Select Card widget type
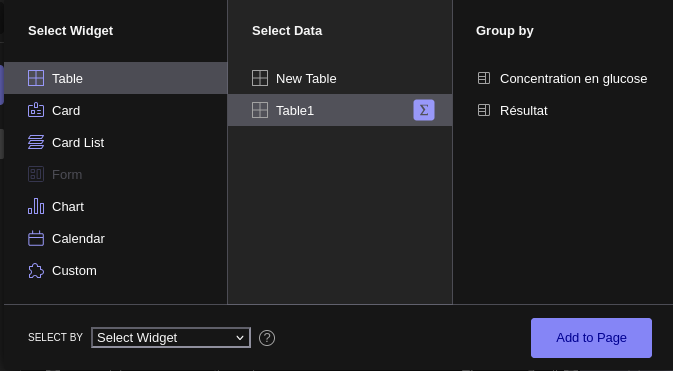Screen dimensions: 673x371 tap(116, 110)
